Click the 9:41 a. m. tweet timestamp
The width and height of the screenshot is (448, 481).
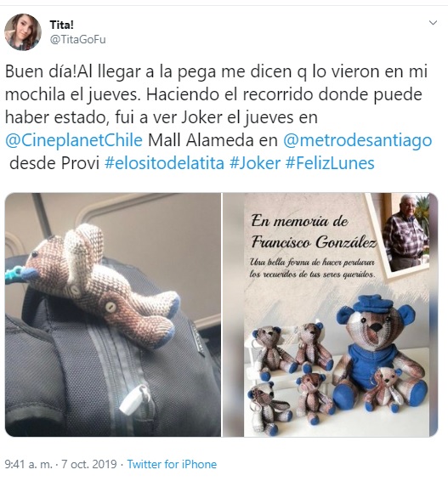click(29, 464)
